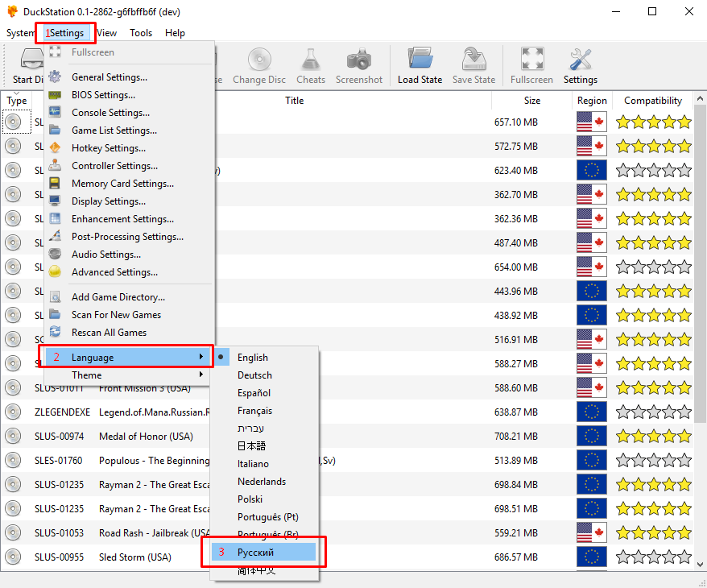This screenshot has height=588, width=707.
Task: Open General Settings from the menu
Action: click(110, 77)
